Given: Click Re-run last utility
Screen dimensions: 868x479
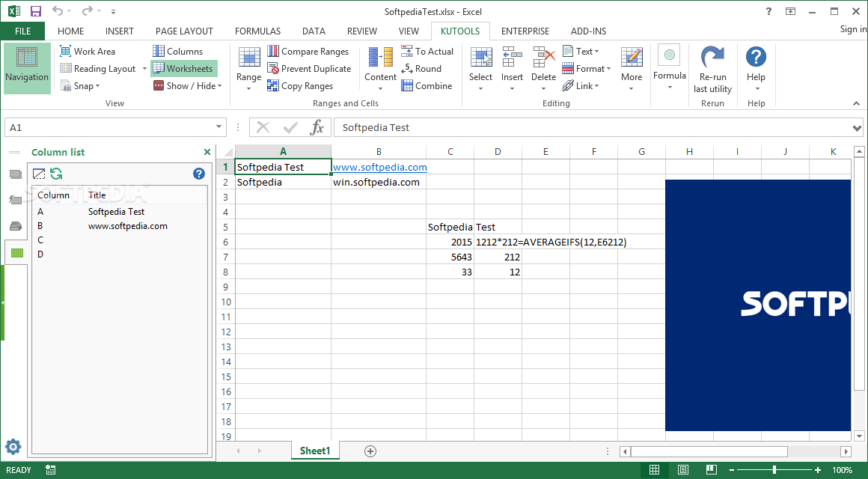Looking at the screenshot, I should [712, 70].
